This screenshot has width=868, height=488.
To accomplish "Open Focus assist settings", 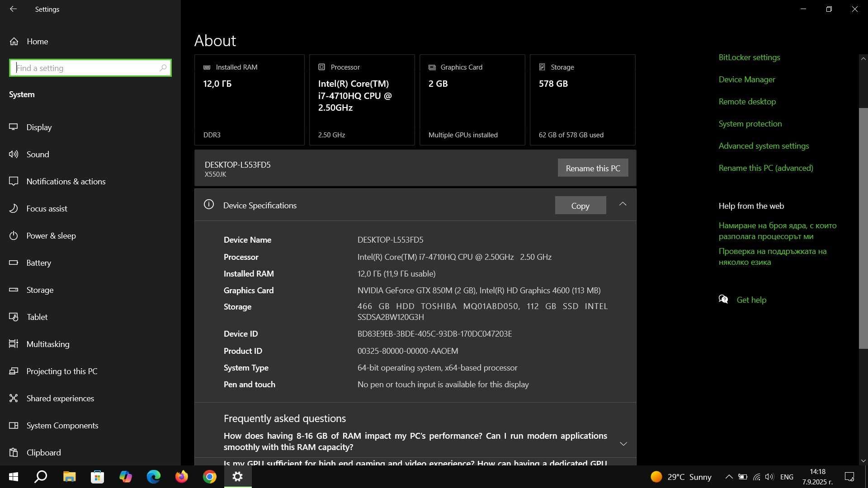I will click(x=90, y=208).
